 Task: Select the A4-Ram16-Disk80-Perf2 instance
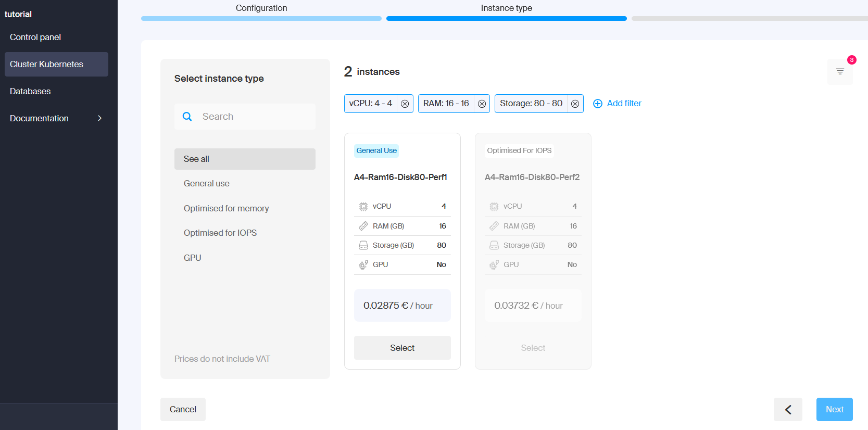(533, 348)
